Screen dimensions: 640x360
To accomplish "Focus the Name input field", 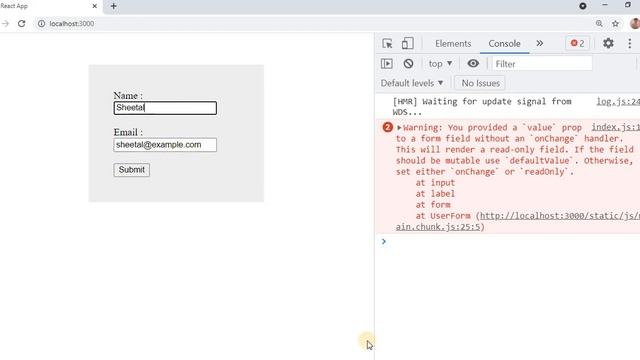I will coord(165,108).
